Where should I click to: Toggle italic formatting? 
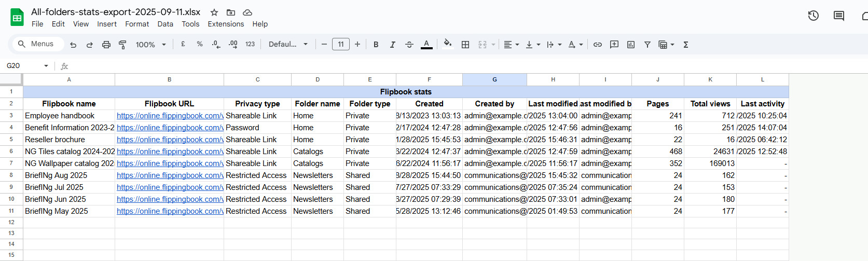[392, 45]
